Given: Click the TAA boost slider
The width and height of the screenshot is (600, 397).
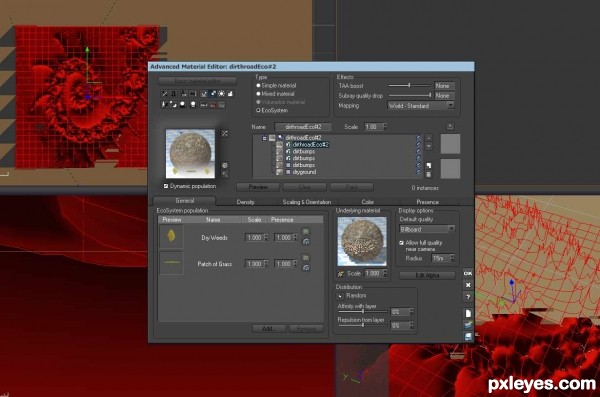Looking at the screenshot, I should [409, 85].
